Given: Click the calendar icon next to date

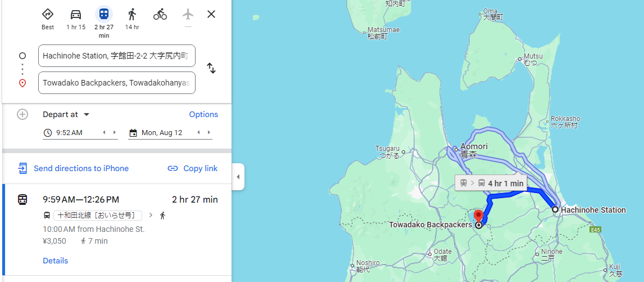Looking at the screenshot, I should [133, 133].
